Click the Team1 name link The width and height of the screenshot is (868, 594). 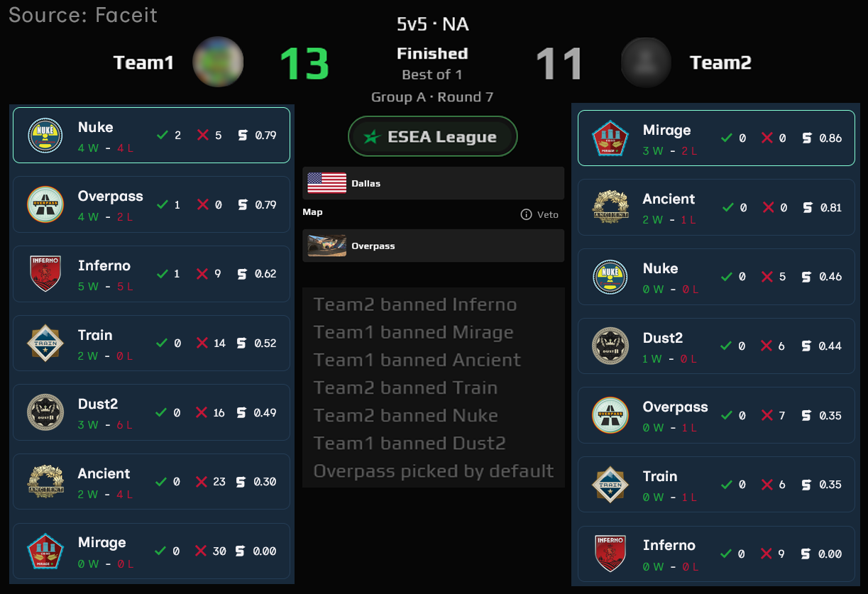(143, 62)
